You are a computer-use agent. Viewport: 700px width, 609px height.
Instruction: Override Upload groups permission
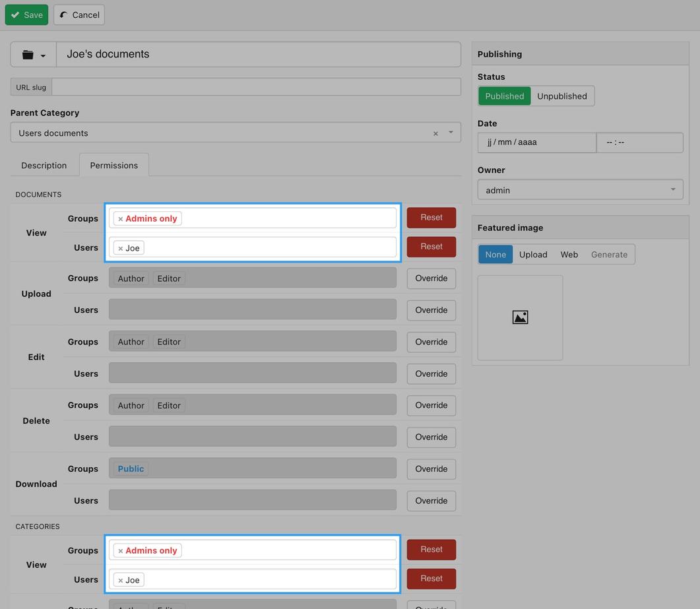tap(431, 278)
